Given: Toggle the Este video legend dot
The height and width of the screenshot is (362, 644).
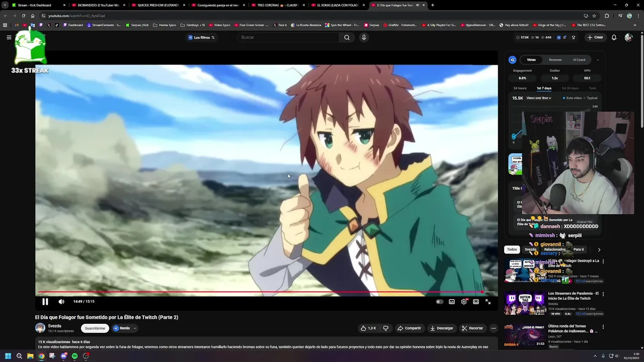Looking at the screenshot, I should click(564, 98).
